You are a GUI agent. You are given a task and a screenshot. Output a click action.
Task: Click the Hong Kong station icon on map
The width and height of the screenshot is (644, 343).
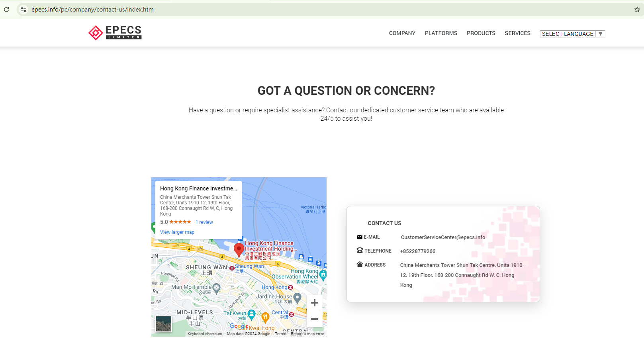[290, 287]
